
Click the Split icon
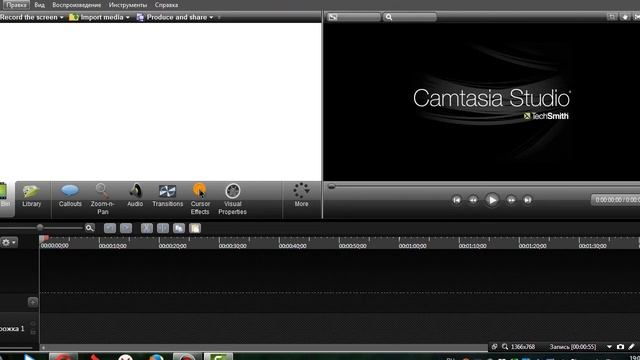point(162,228)
